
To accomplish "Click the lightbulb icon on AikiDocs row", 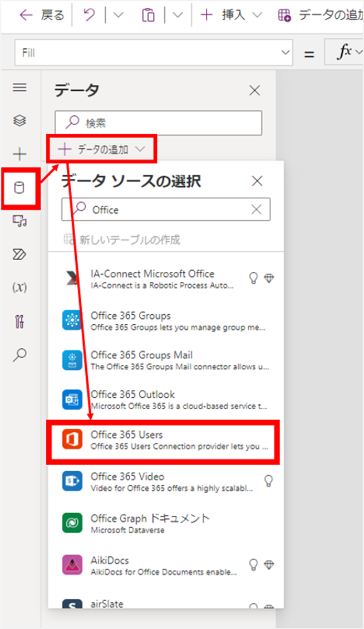I will (x=253, y=565).
